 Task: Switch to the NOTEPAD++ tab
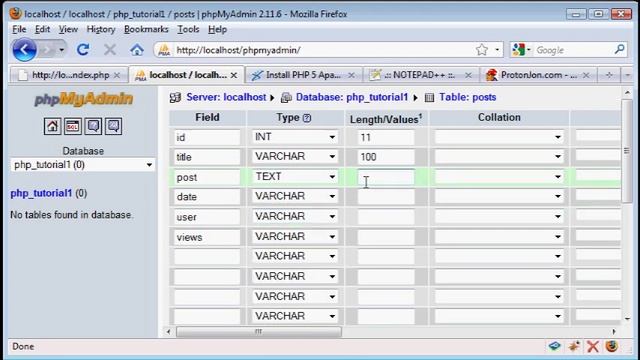click(419, 76)
